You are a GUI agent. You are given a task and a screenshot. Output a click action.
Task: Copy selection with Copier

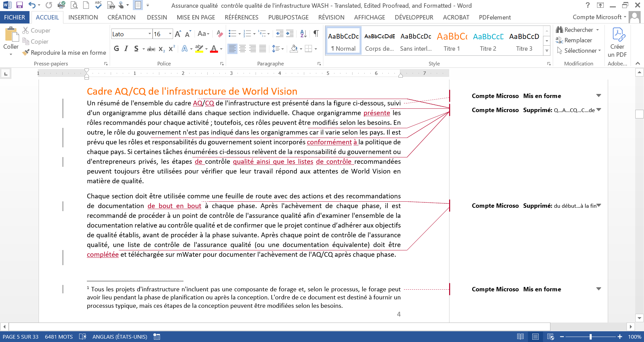(35, 42)
